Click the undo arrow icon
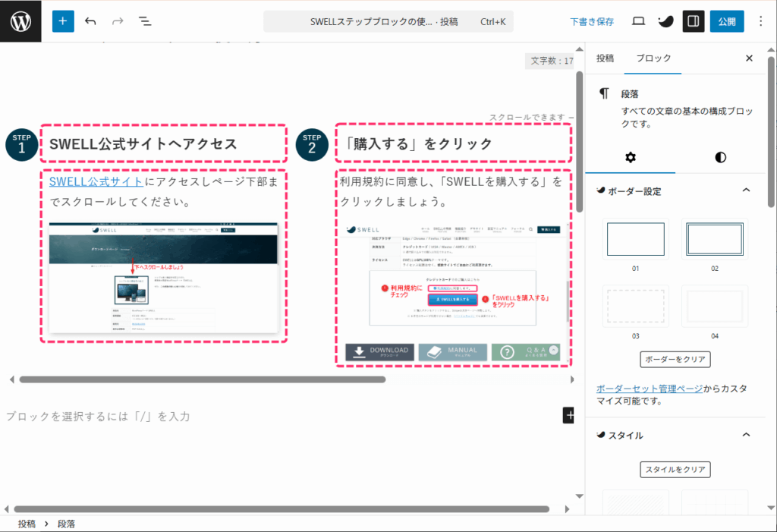 [x=91, y=21]
